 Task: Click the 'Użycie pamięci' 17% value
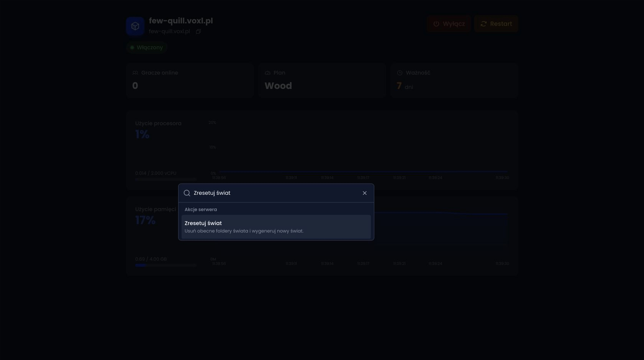click(145, 220)
